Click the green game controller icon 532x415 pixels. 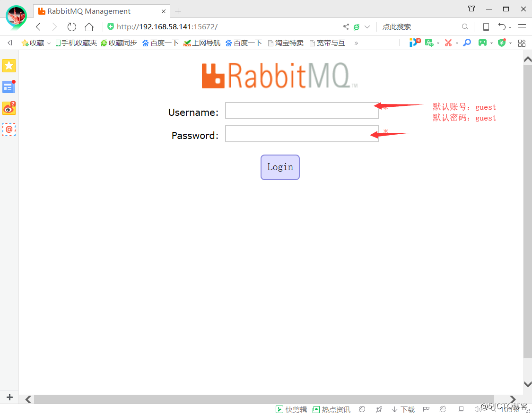pyautogui.click(x=482, y=43)
